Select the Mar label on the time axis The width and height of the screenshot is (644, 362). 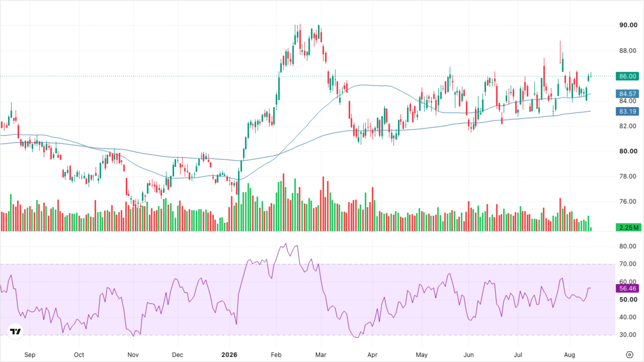[321, 355]
